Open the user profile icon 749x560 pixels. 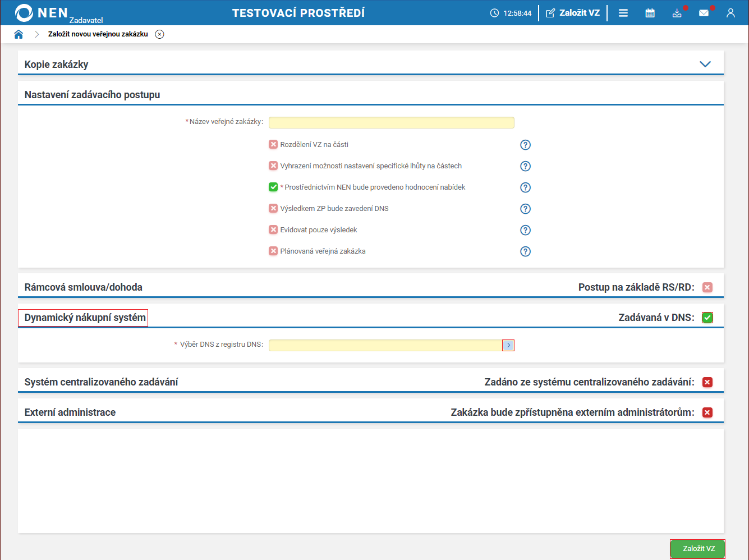pyautogui.click(x=730, y=13)
